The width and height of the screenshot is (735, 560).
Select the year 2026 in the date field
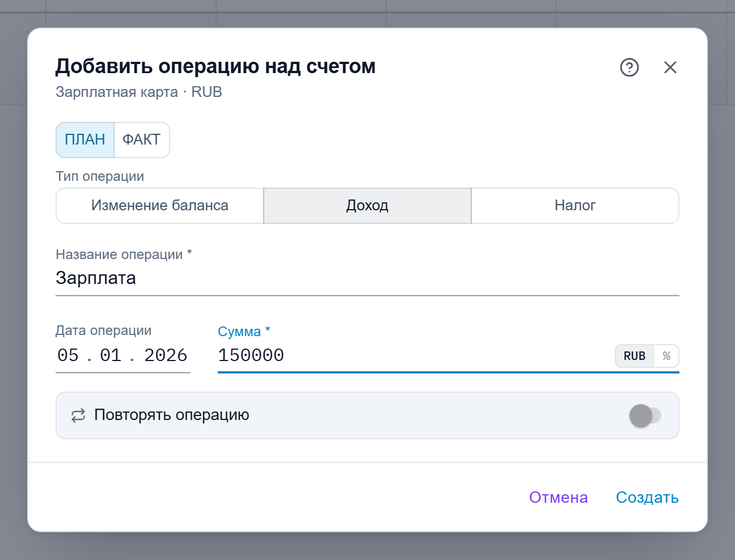coord(166,355)
